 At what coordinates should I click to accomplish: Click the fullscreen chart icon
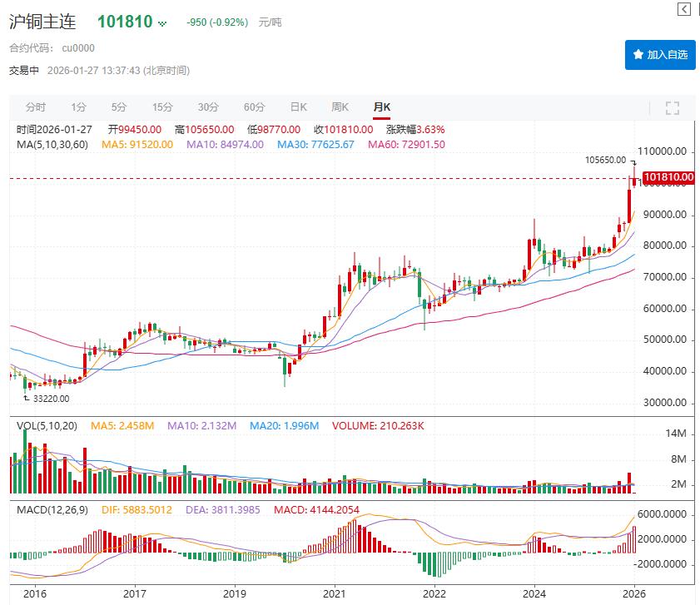673,107
